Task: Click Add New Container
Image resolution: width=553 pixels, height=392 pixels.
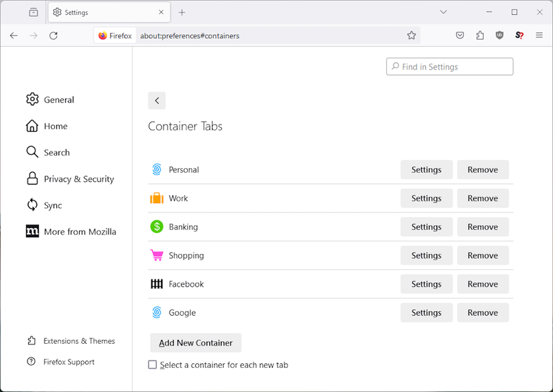Action: (195, 342)
